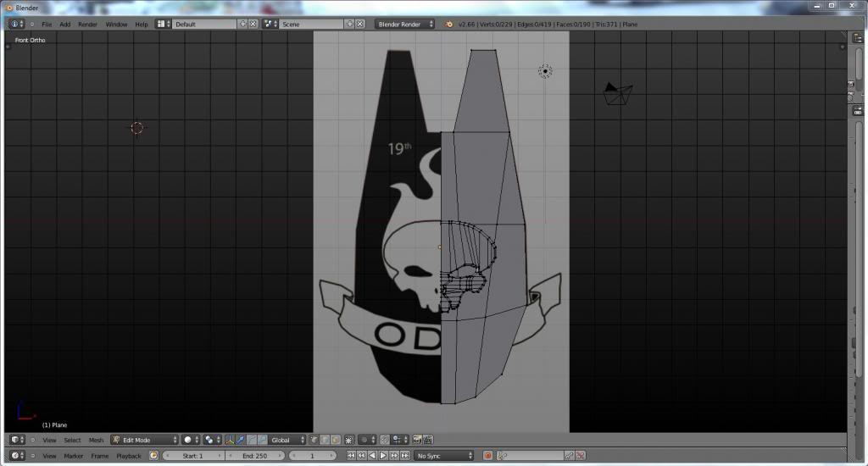Open the scene browser icon

point(270,25)
